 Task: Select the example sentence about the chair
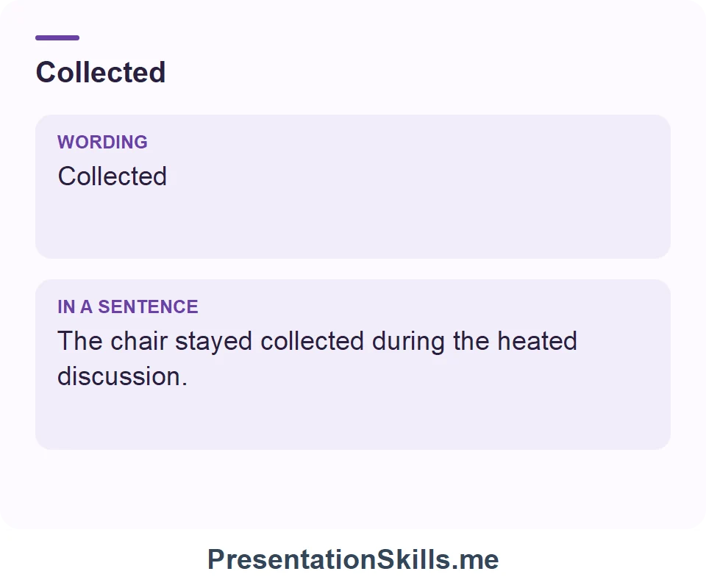(317, 358)
